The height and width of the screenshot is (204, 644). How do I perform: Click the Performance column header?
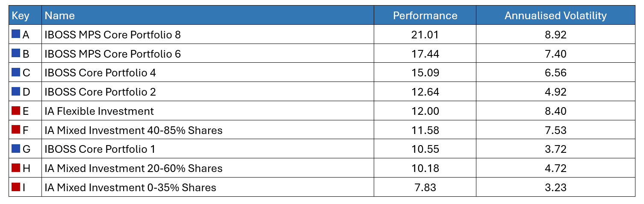coord(425,16)
